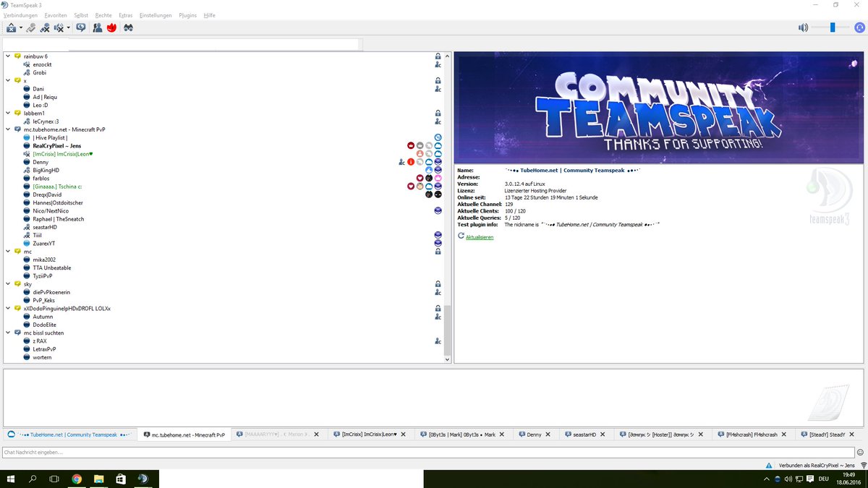Select user | Hive Playlist | in the tree
The image size is (868, 488).
coord(50,137)
